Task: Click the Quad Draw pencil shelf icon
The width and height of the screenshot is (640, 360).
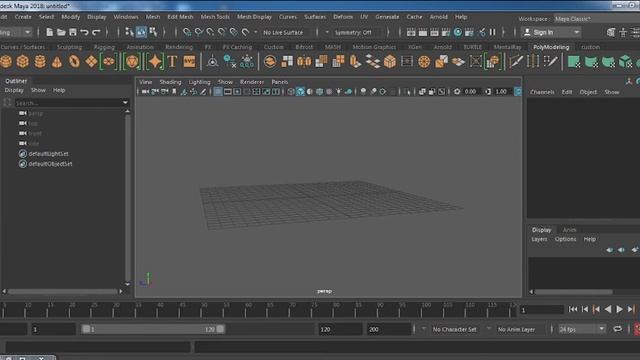Action: [x=550, y=62]
